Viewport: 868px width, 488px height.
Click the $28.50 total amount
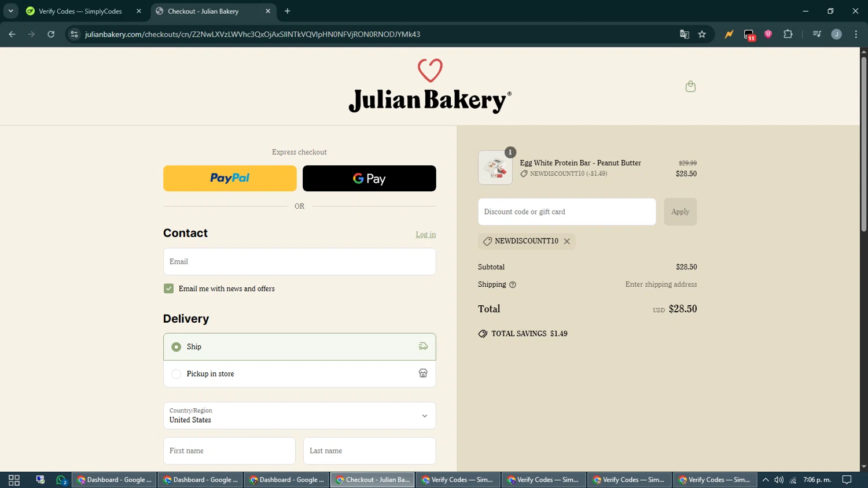tap(683, 309)
